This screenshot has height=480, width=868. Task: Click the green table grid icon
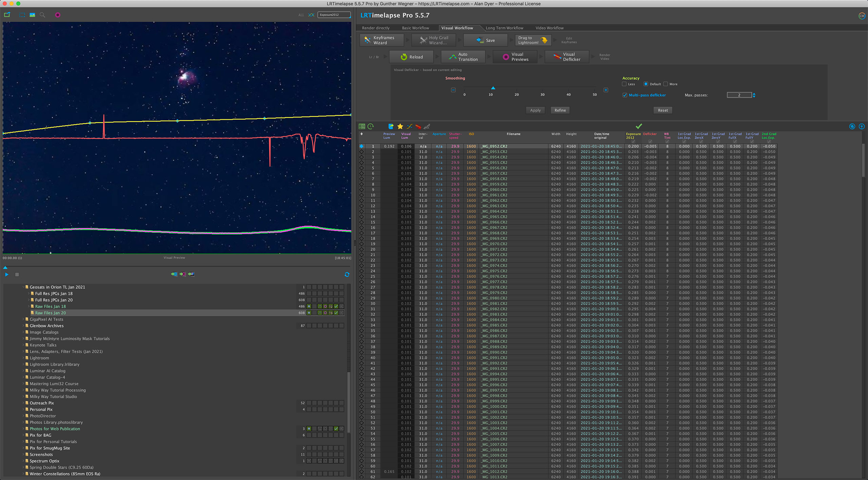[x=362, y=126]
